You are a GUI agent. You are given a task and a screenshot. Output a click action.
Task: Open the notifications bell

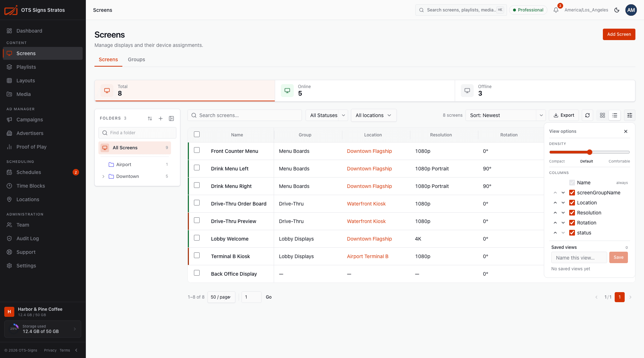tap(556, 10)
